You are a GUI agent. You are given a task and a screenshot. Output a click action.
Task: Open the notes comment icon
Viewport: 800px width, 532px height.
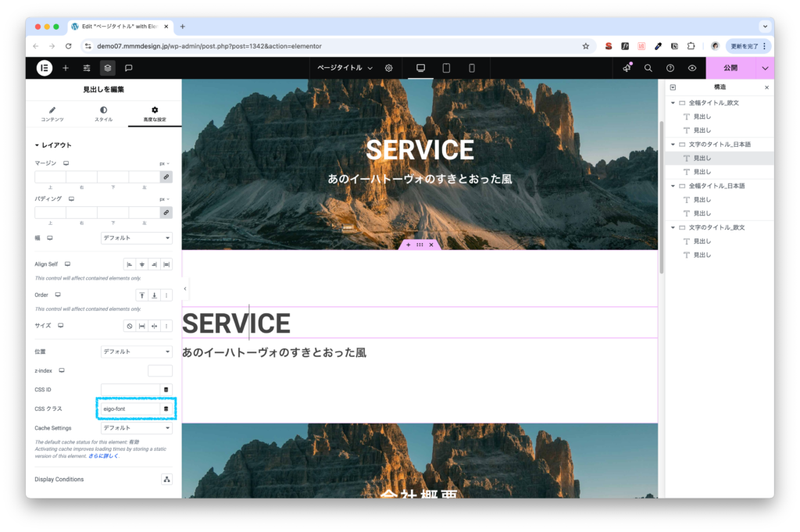(129, 68)
